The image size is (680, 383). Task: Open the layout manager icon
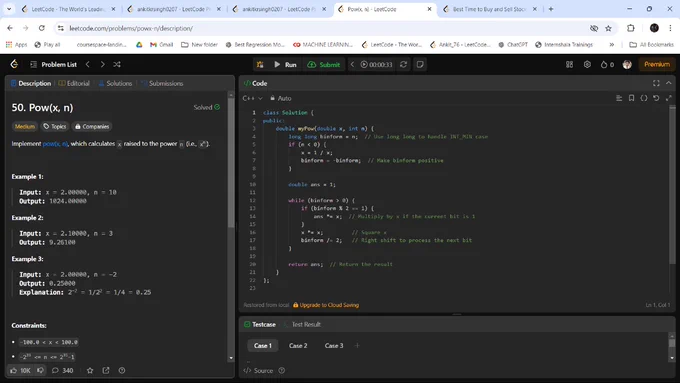coord(569,64)
